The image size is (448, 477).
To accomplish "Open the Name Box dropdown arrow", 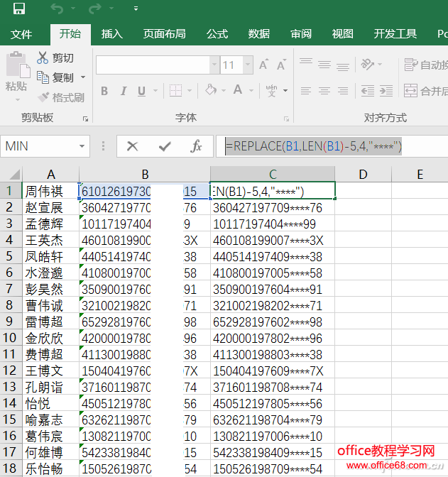I will [x=82, y=146].
